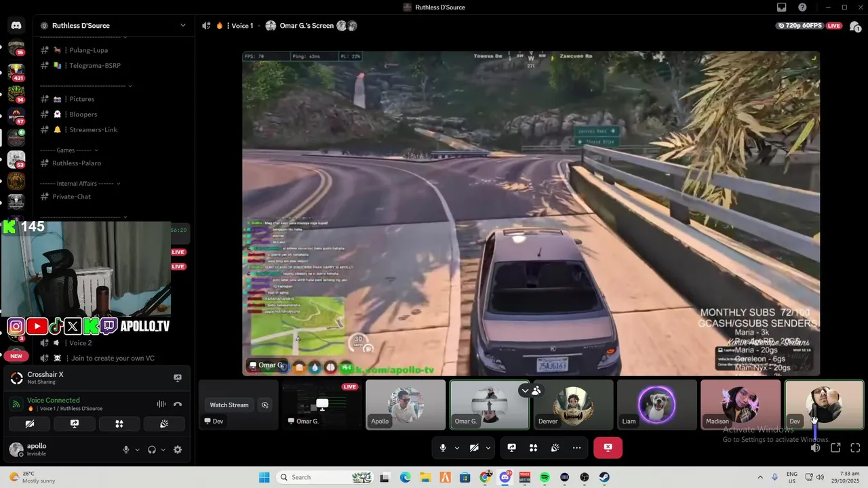Show viewer count icon top right
The width and height of the screenshot is (868, 488).
(x=855, y=26)
